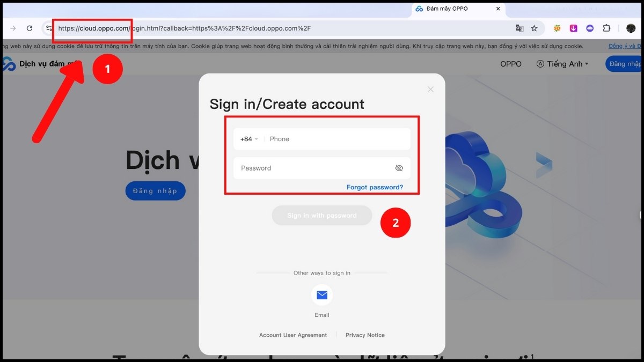Open the Account User Agreement

tap(292, 335)
